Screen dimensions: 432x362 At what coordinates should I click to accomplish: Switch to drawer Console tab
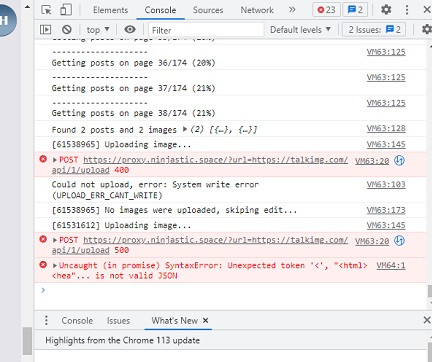pos(77,321)
